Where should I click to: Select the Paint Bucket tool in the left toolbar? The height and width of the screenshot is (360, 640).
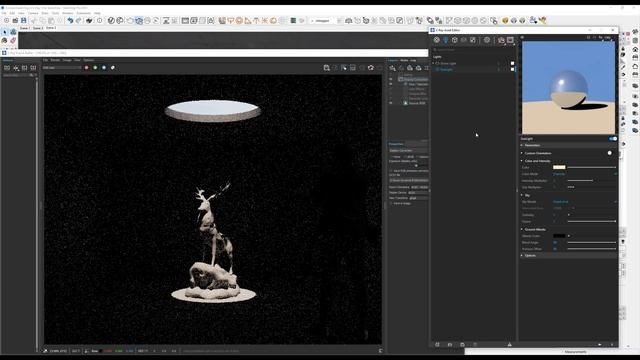point(4,40)
